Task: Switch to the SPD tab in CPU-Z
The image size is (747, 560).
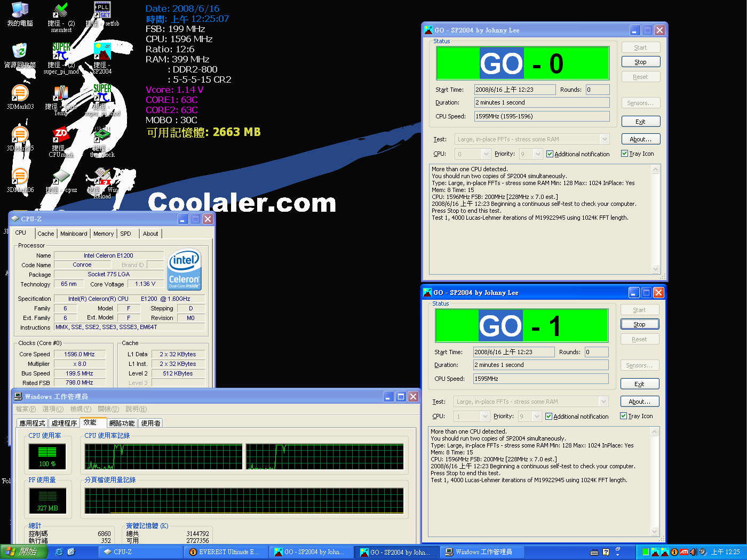Action: tap(126, 234)
